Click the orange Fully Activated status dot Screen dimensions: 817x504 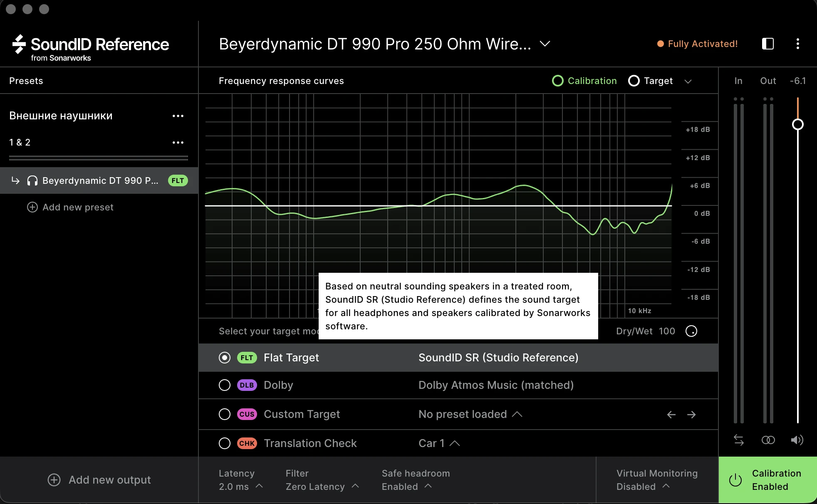660,44
